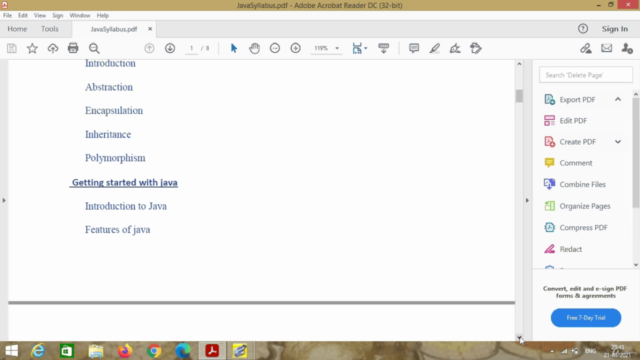
Task: Click Export PDF in the tools pane
Action: click(577, 99)
